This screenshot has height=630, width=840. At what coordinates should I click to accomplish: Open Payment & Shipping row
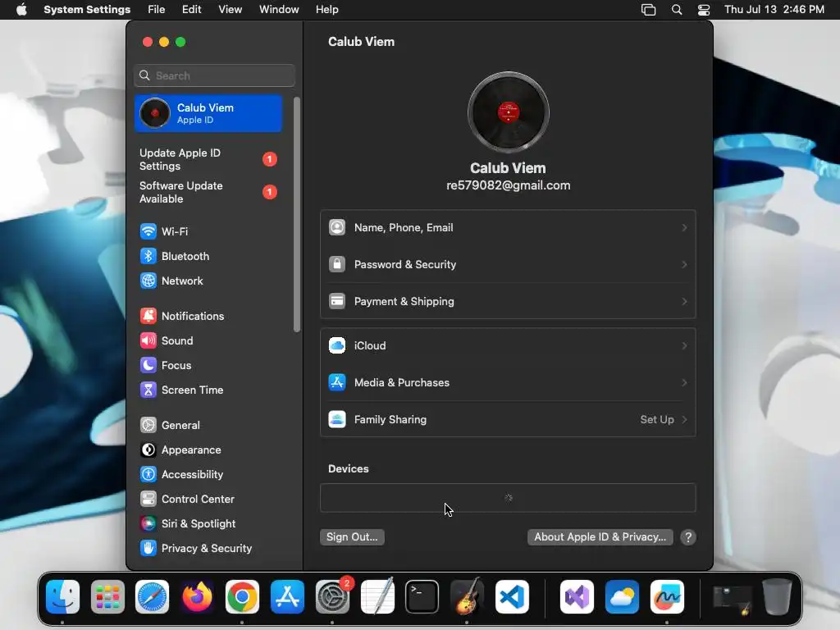point(508,302)
